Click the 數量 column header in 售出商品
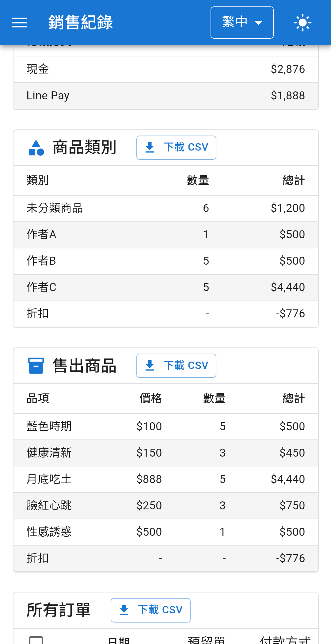This screenshot has height=644, width=331. pos(214,398)
